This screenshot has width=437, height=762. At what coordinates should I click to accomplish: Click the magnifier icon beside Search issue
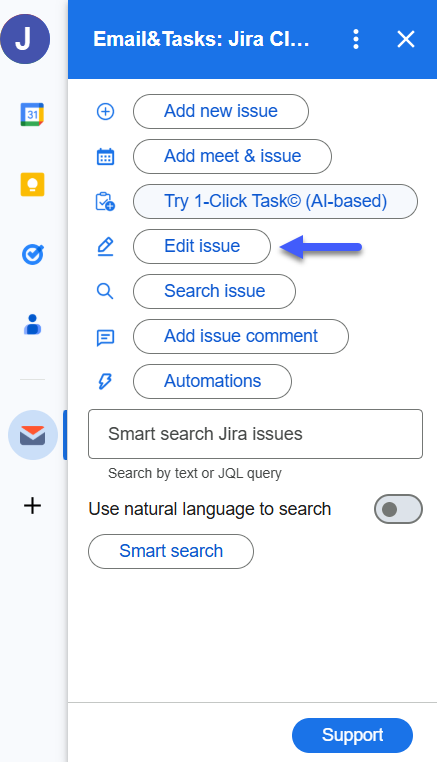(105, 292)
